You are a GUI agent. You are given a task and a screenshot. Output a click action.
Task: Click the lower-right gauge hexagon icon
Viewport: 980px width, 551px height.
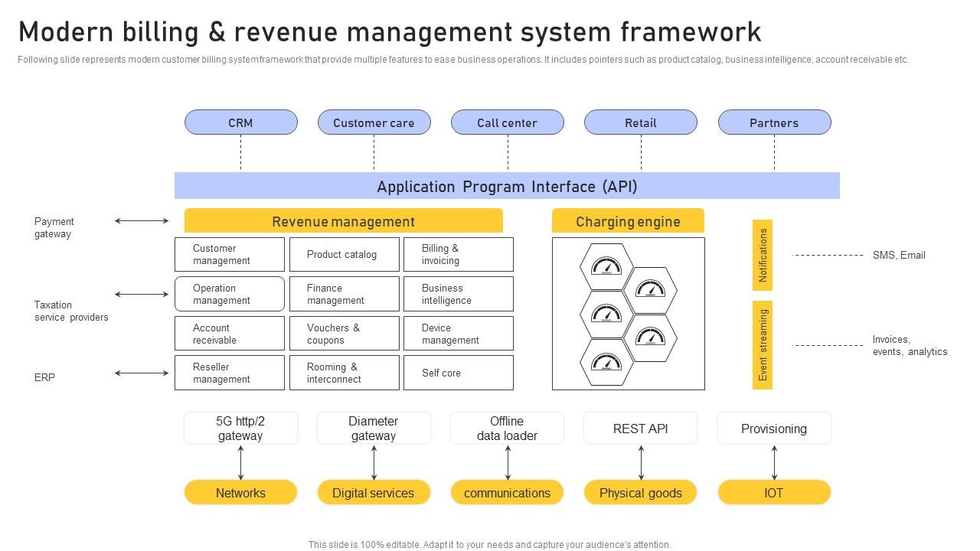click(651, 337)
